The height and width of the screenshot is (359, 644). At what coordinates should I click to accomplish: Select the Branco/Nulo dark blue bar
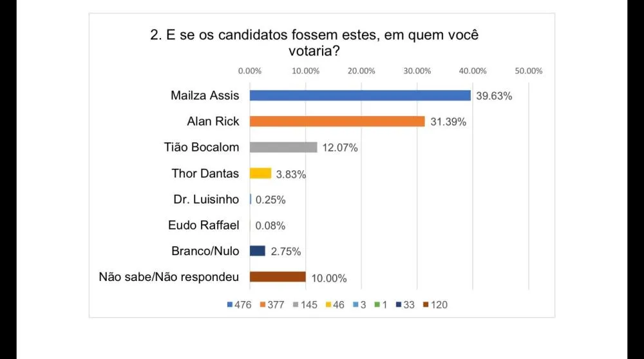(258, 251)
